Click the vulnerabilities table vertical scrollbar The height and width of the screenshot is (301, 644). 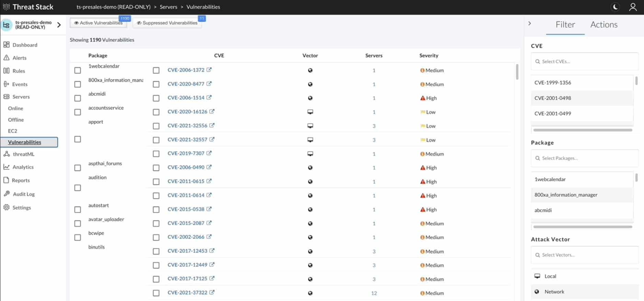[517, 71]
